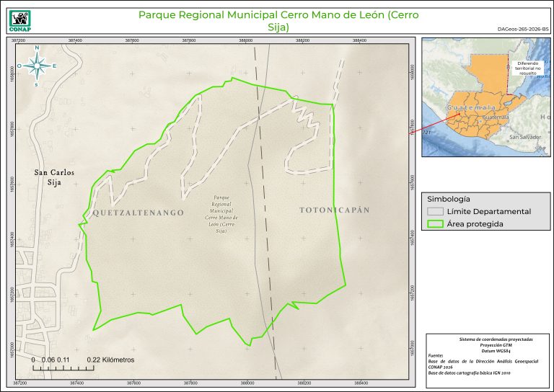Click the Fuente heading in info box
Screen dimensions: 554x392
click(436, 355)
